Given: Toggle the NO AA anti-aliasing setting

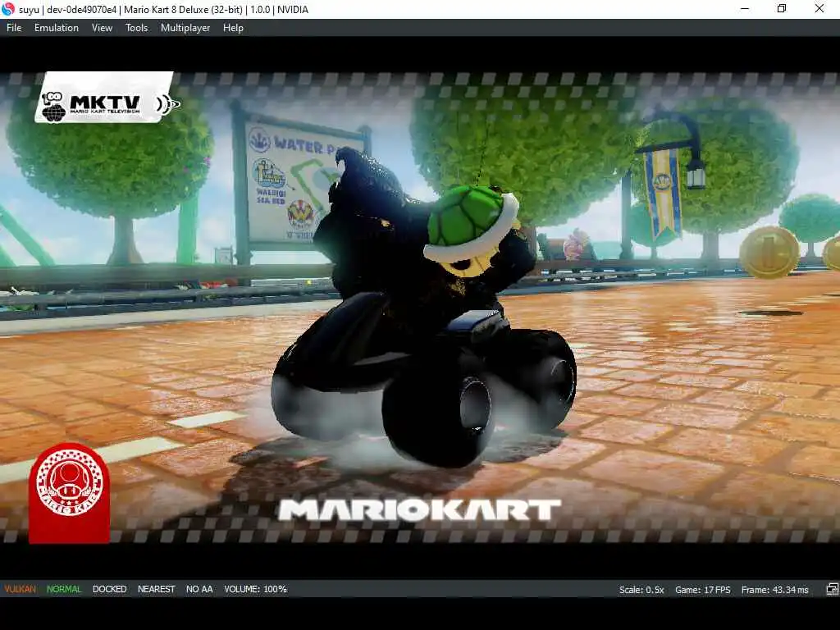Looking at the screenshot, I should coord(199,589).
